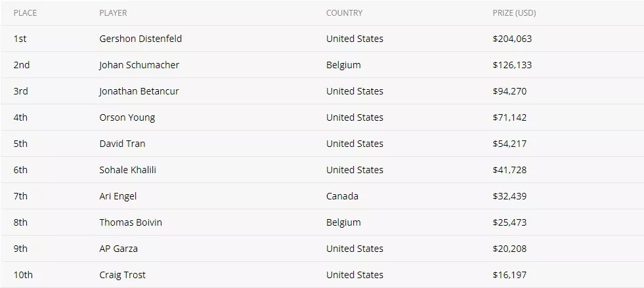Click the PRIZE (USD) column header
The height and width of the screenshot is (288, 644).
click(514, 13)
